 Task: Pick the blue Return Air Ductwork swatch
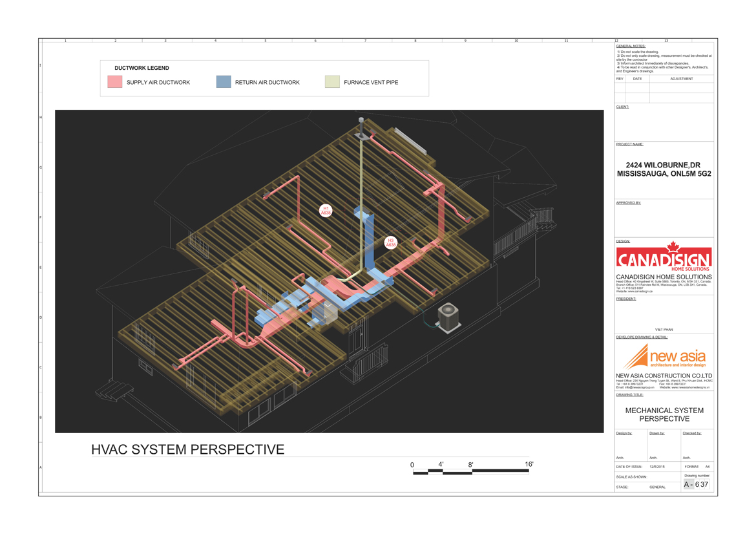click(224, 82)
